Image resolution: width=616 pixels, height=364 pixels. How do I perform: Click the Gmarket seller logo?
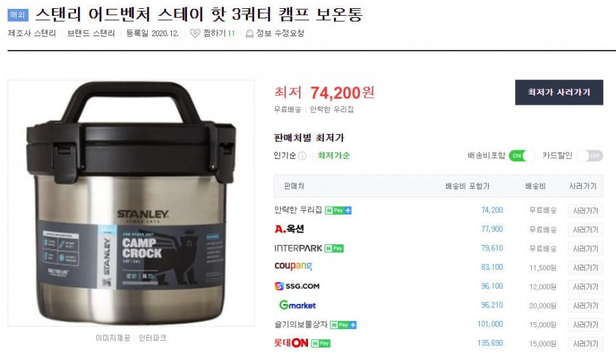298,304
